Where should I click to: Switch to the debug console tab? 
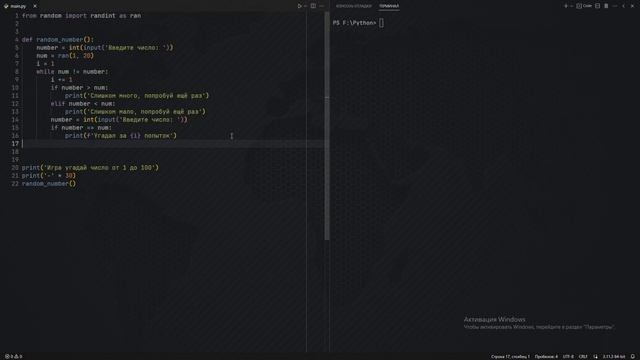tap(353, 6)
